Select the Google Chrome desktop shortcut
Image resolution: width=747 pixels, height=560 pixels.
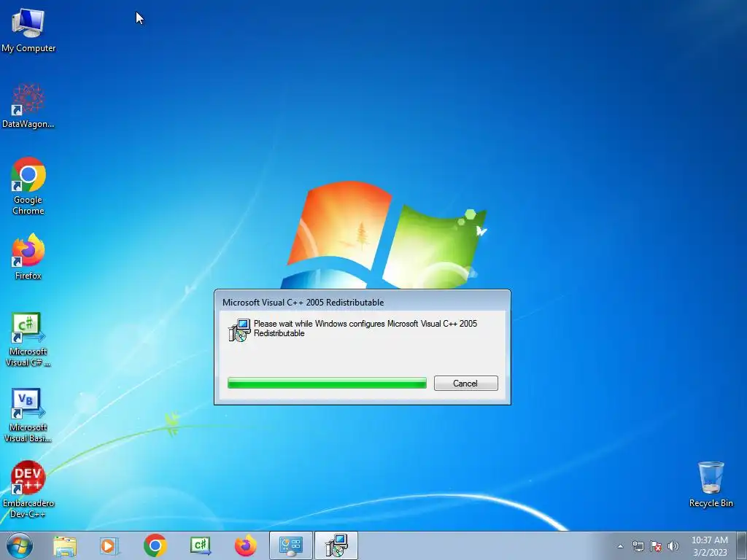click(x=28, y=186)
